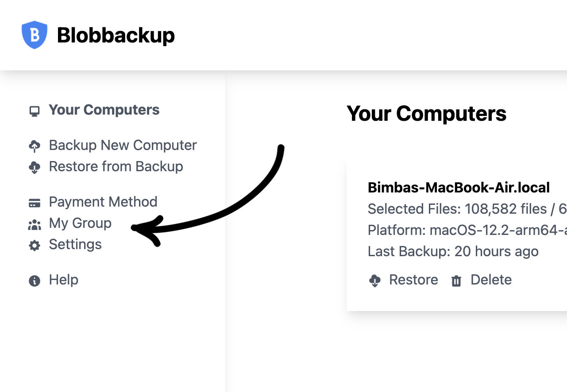The height and width of the screenshot is (392, 567).
Task: Open the Your Computers sidebar item
Action: coord(104,110)
